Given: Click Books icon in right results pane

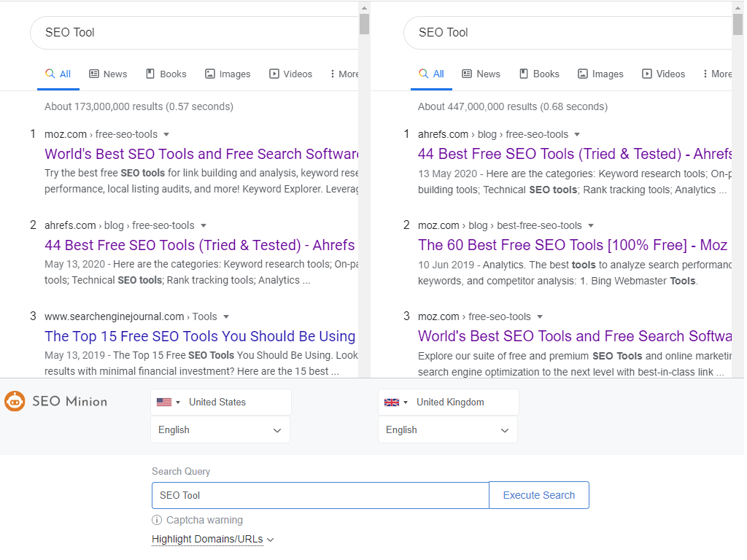Looking at the screenshot, I should 524,74.
